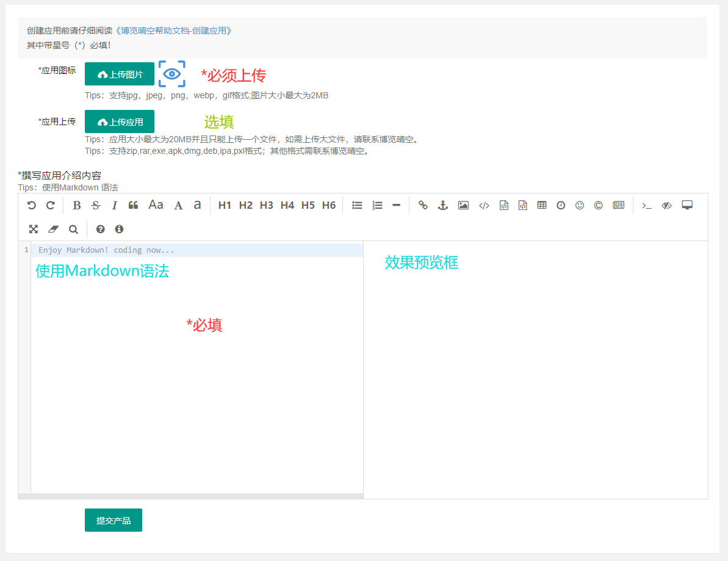Viewport: 728px width, 561px height.
Task: Insert an ordered numbered list
Action: (378, 205)
